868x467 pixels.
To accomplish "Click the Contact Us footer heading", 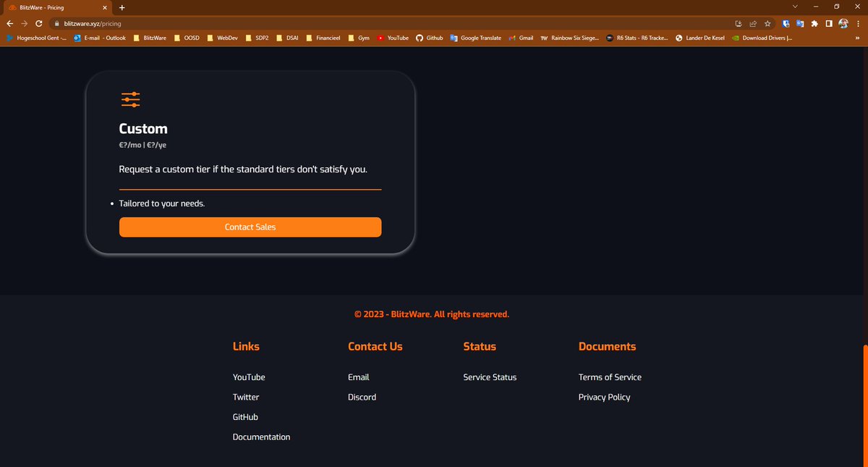I will (375, 347).
